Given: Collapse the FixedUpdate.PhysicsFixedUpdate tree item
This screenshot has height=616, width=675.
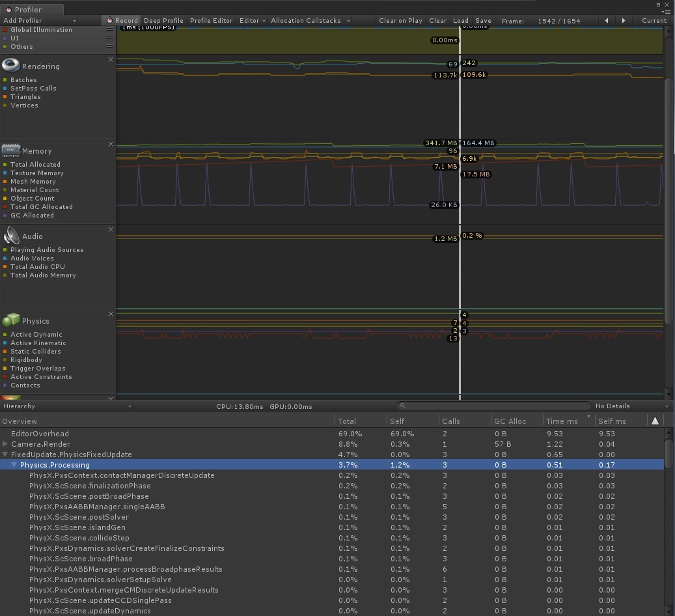Looking at the screenshot, I should pyautogui.click(x=5, y=455).
